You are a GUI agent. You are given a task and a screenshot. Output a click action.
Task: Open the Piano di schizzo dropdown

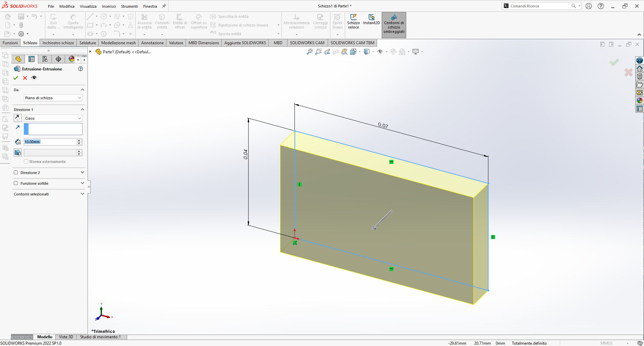click(53, 98)
